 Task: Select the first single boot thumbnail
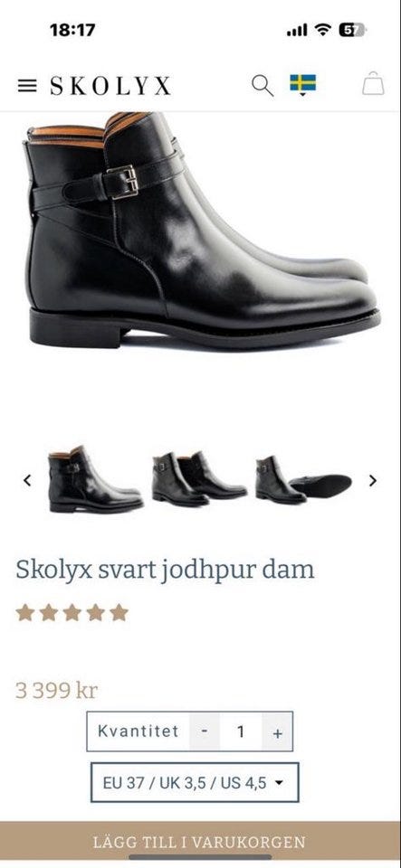(x=95, y=479)
